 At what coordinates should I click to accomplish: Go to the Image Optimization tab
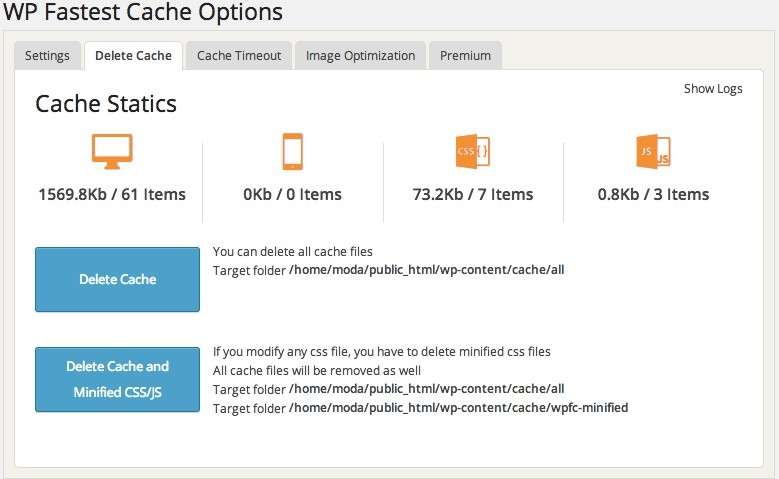[x=360, y=56]
